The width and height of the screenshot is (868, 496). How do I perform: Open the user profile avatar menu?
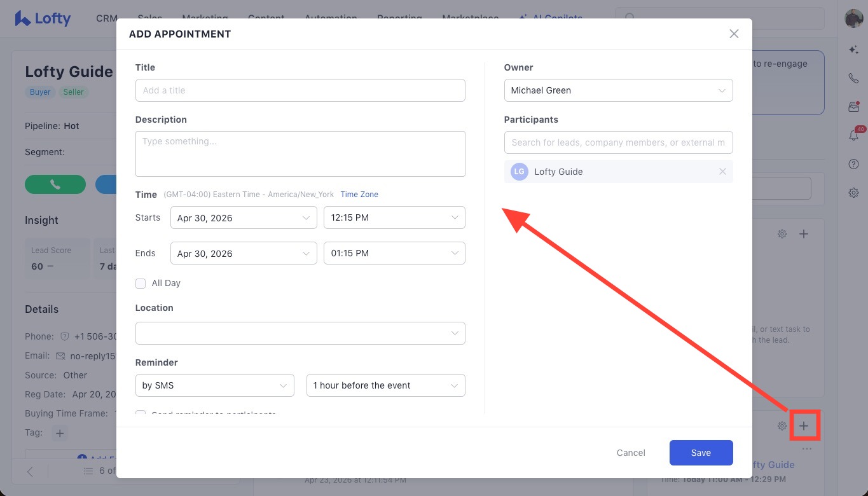click(853, 18)
